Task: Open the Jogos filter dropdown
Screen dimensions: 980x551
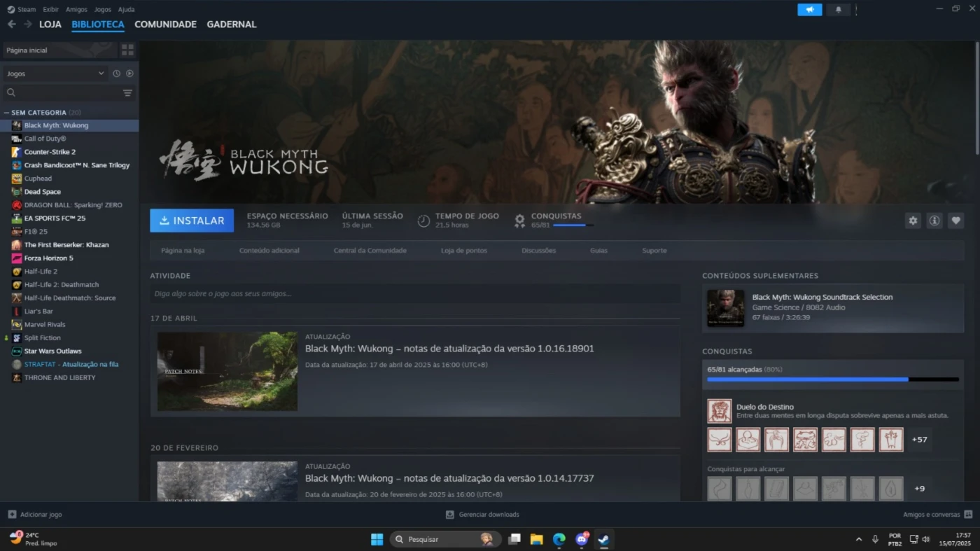Action: [x=55, y=74]
